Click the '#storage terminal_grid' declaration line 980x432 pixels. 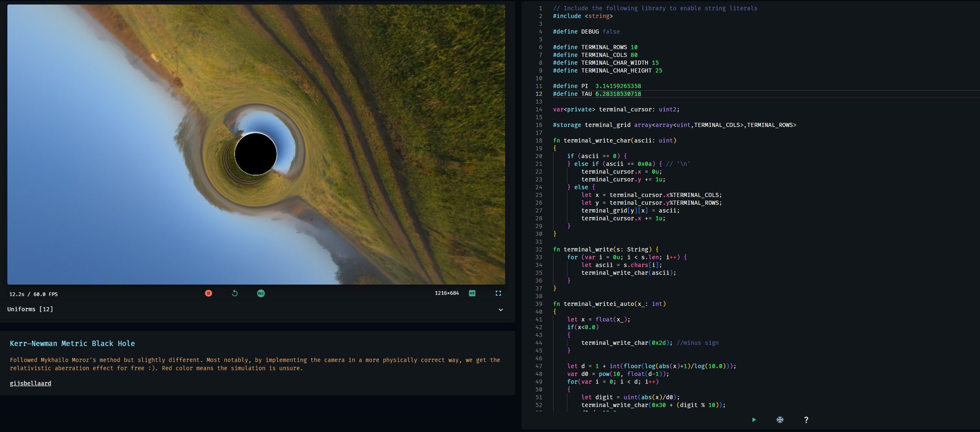point(674,125)
